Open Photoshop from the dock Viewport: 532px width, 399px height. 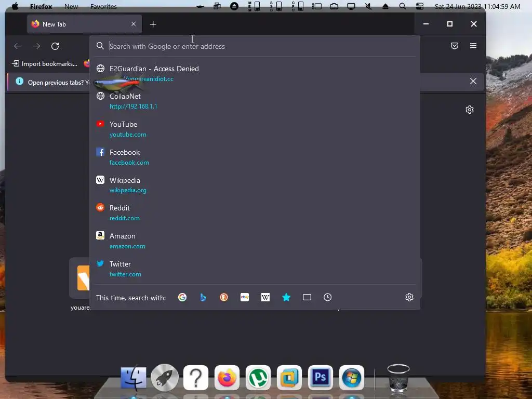(321, 378)
